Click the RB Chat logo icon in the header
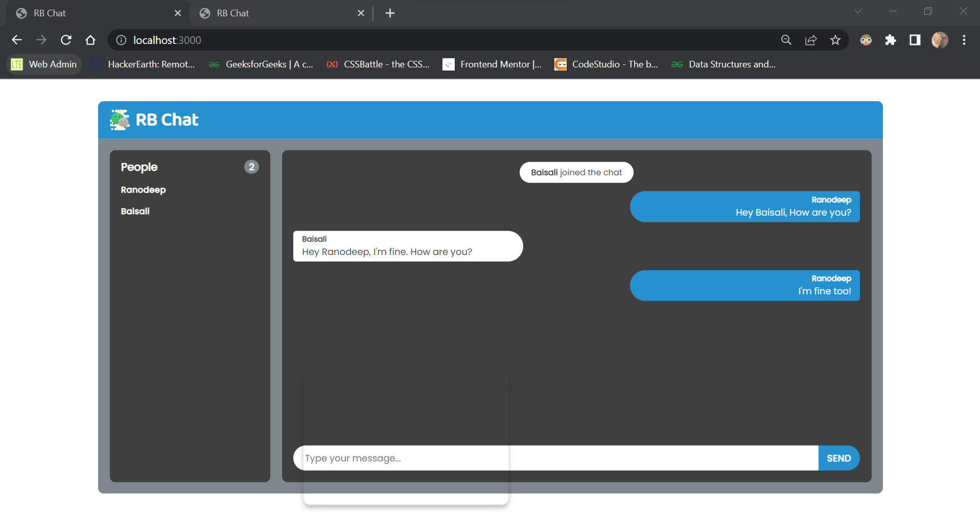This screenshot has height=514, width=980. click(x=119, y=120)
